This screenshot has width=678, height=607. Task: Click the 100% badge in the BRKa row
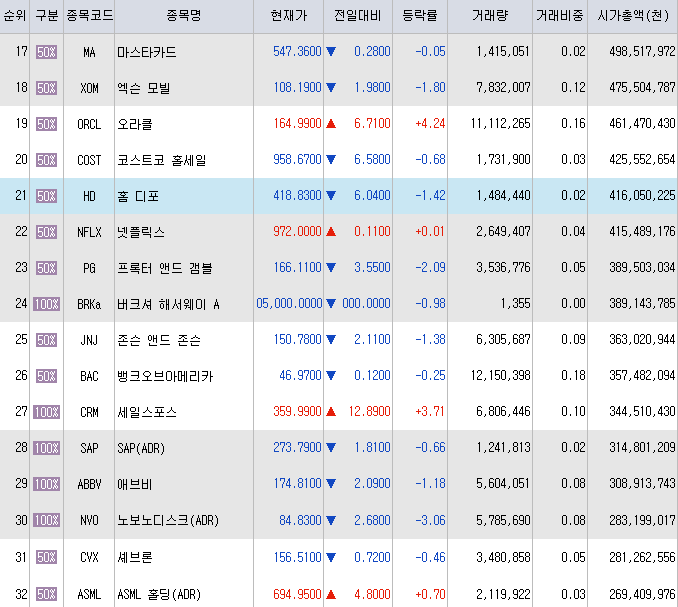coord(47,304)
